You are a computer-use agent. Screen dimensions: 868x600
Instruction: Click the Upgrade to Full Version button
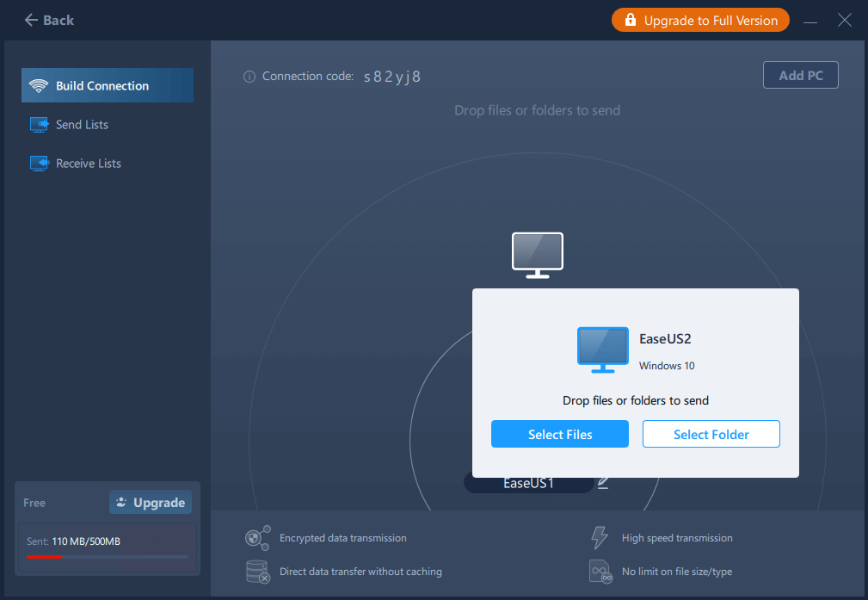(x=700, y=20)
